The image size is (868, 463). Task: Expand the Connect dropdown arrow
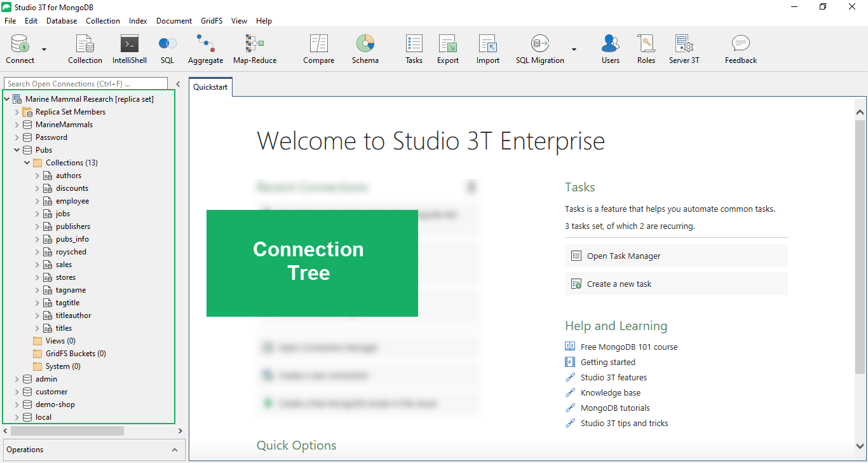(x=44, y=49)
